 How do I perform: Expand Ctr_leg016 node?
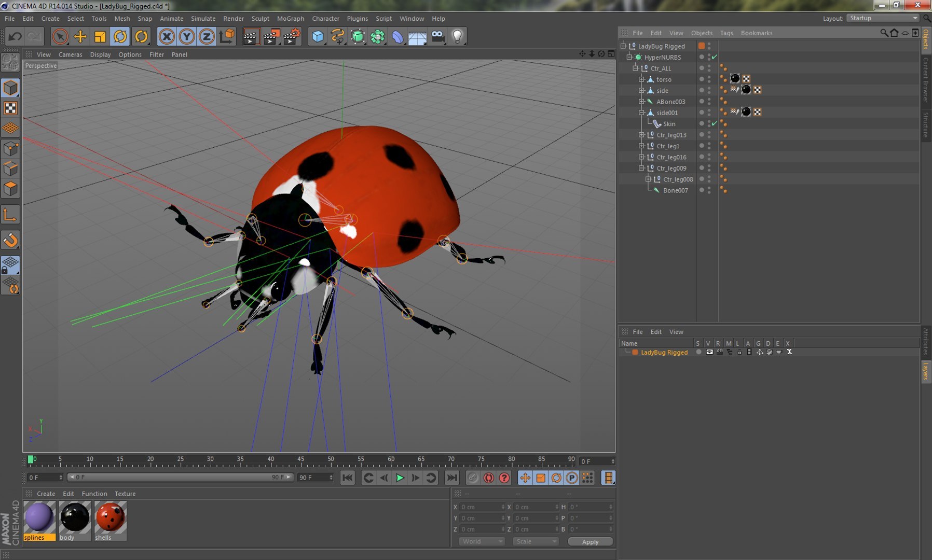click(641, 157)
